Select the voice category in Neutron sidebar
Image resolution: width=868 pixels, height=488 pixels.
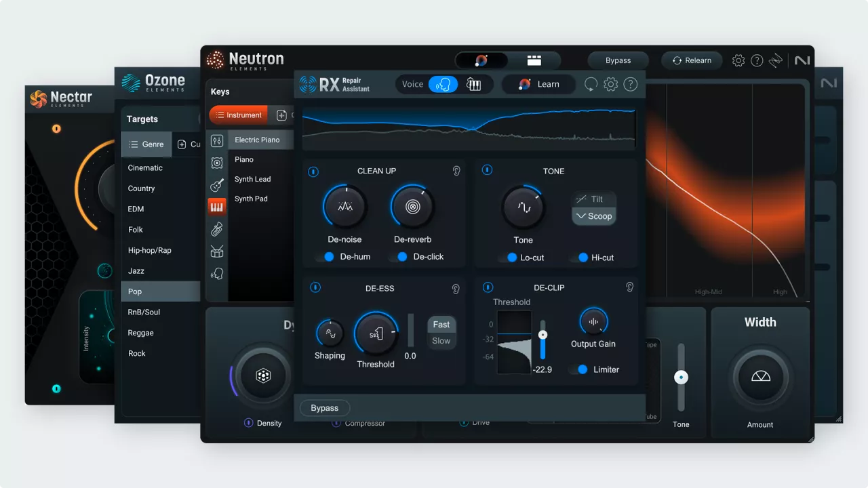tap(217, 274)
